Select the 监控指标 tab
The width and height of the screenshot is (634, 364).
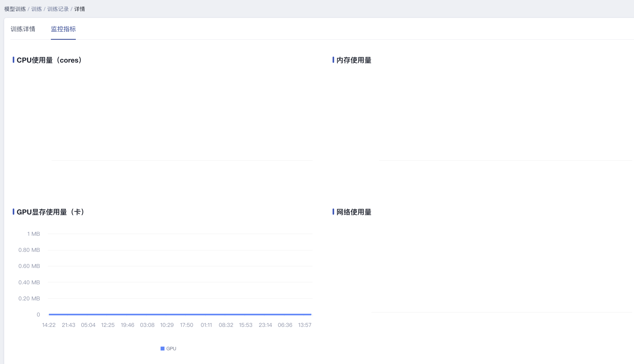(x=63, y=29)
